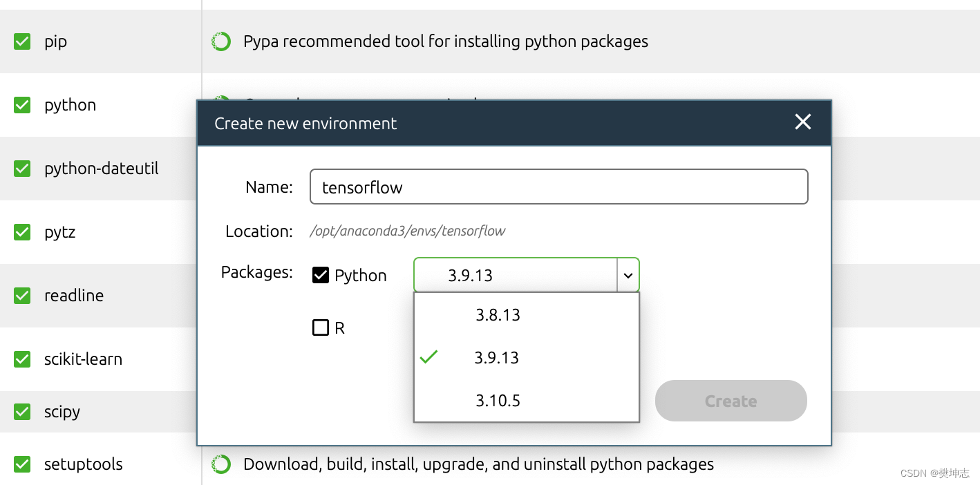Uncheck the scipy package checkbox
The width and height of the screenshot is (980, 485).
click(22, 412)
